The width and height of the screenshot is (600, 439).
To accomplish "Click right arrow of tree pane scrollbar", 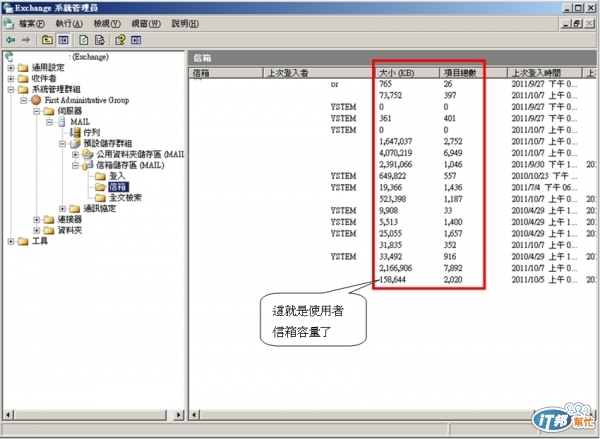I will (179, 415).
